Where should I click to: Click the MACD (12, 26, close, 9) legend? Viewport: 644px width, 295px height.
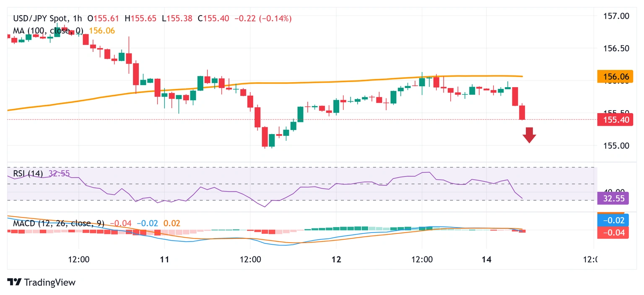coord(58,223)
